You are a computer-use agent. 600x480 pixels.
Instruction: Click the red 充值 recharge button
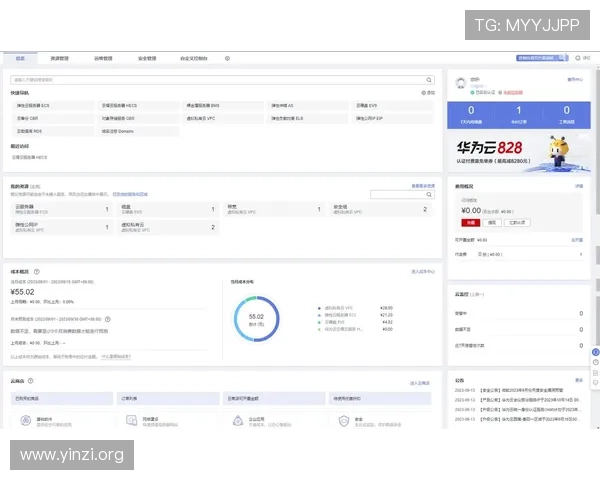tap(469, 223)
